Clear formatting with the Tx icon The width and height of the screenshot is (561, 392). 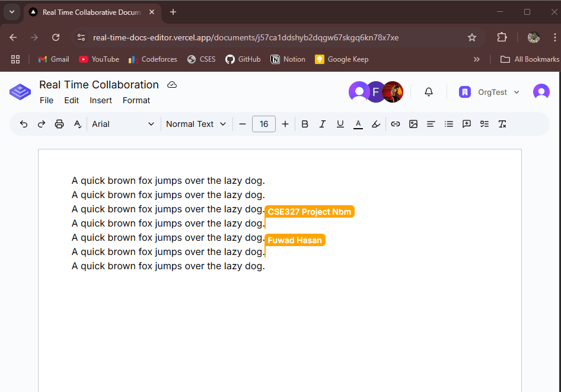(502, 124)
